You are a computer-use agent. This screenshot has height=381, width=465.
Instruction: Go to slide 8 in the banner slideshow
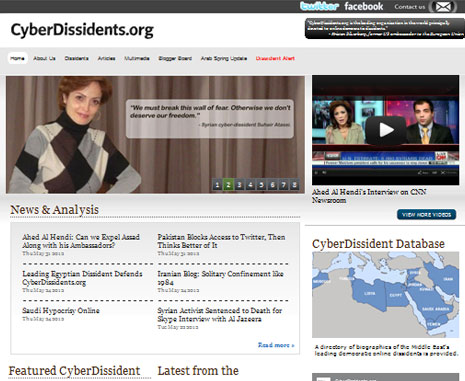[x=294, y=185]
